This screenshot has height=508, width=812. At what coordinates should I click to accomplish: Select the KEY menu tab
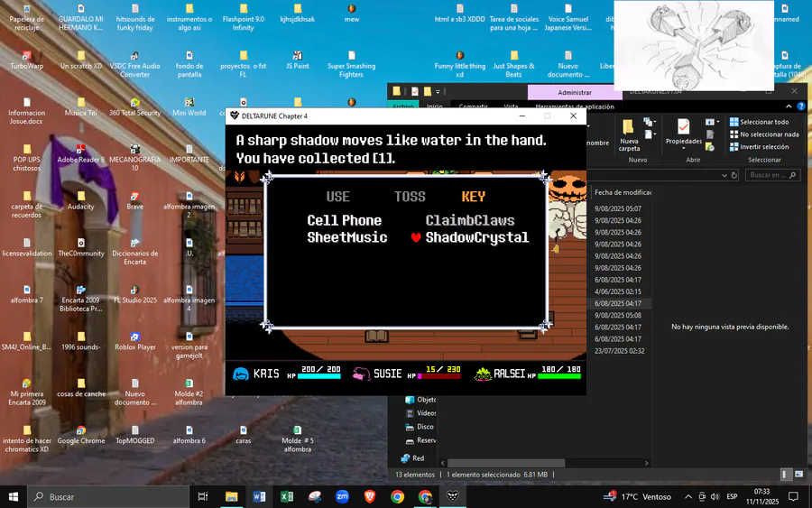pyautogui.click(x=474, y=197)
